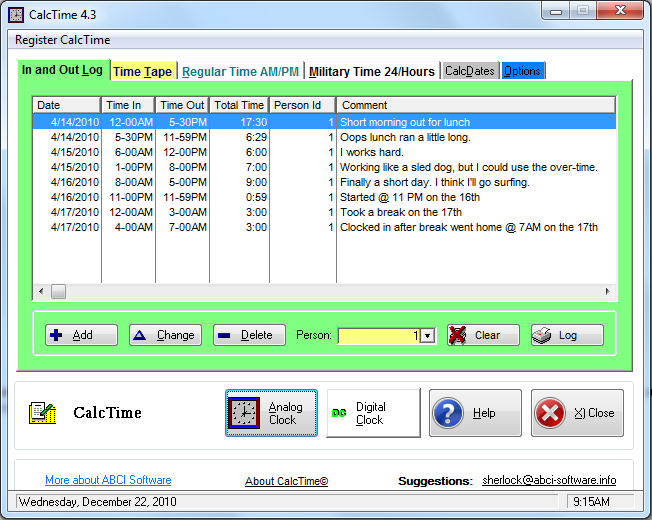652x520 pixels.
Task: Open the CalcDates tab
Action: (x=469, y=71)
